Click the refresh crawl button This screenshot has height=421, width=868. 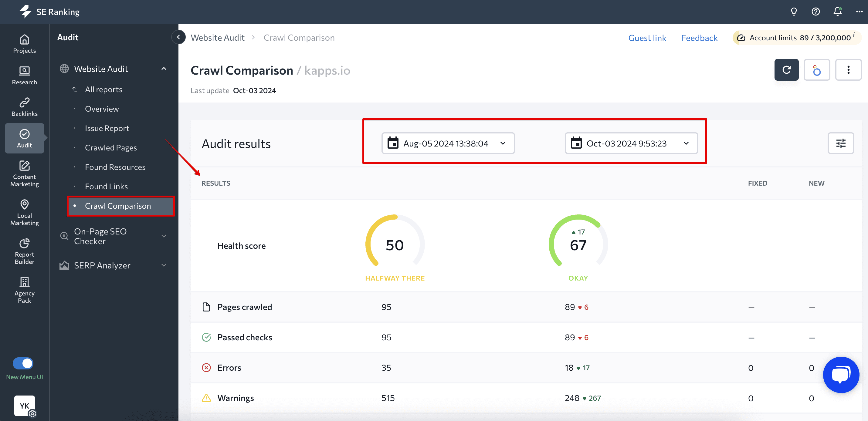[x=787, y=70]
